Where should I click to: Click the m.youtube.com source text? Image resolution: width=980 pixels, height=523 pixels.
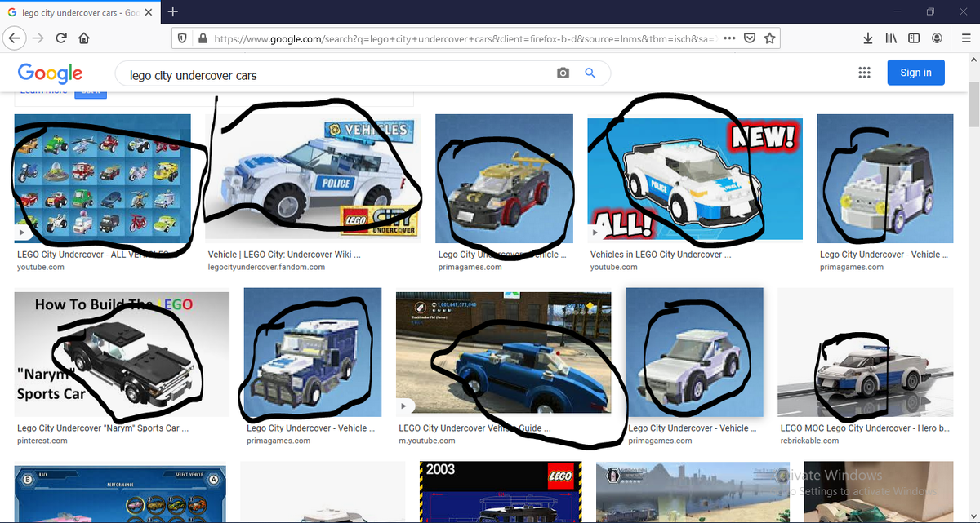point(426,441)
